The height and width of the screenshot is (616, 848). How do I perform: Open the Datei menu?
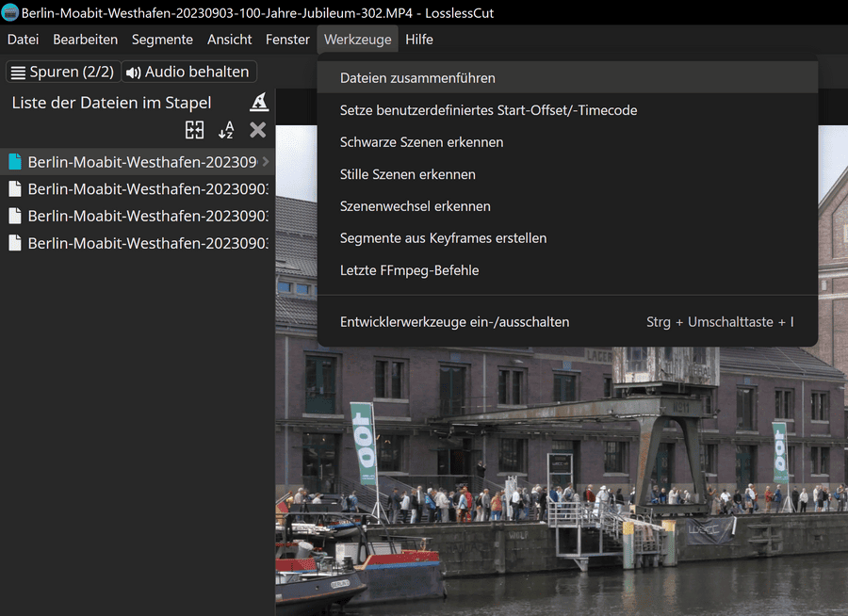[23, 40]
